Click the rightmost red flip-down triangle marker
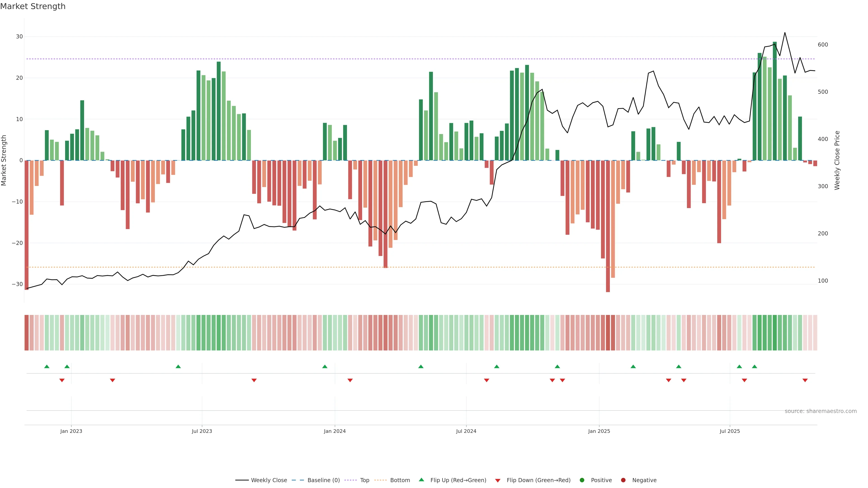Image resolution: width=868 pixels, height=488 pixels. 805,380
